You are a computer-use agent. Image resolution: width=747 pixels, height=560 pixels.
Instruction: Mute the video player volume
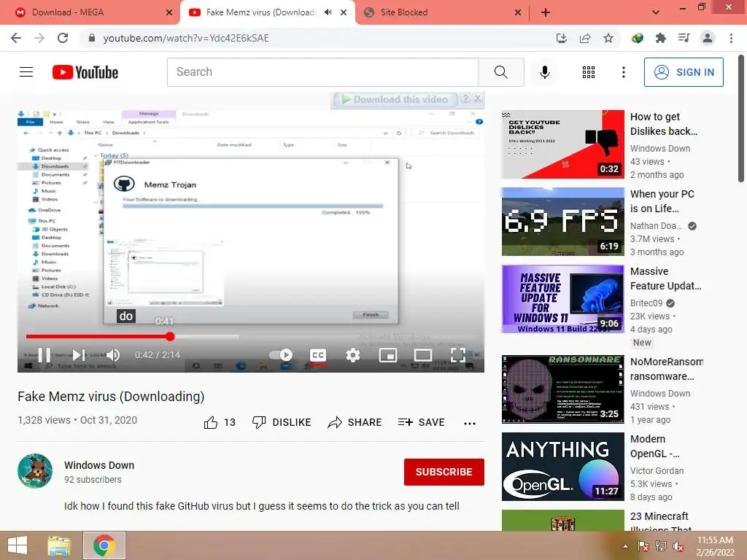(113, 355)
